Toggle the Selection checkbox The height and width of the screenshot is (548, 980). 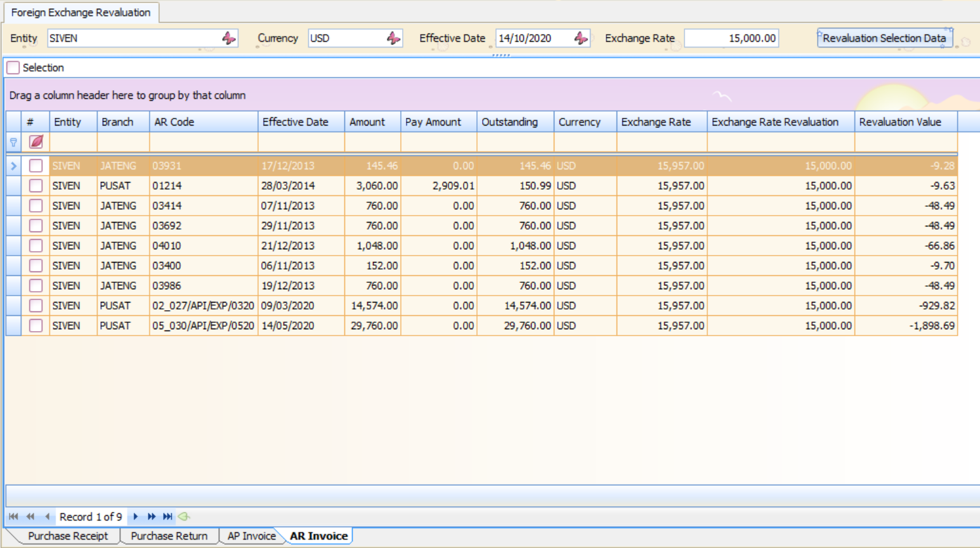(x=13, y=67)
